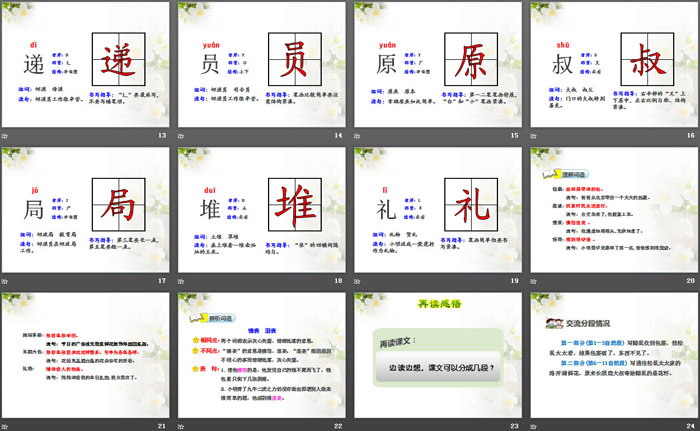Click the animation star icon under slide 21
The image size is (700, 431).
[5, 427]
